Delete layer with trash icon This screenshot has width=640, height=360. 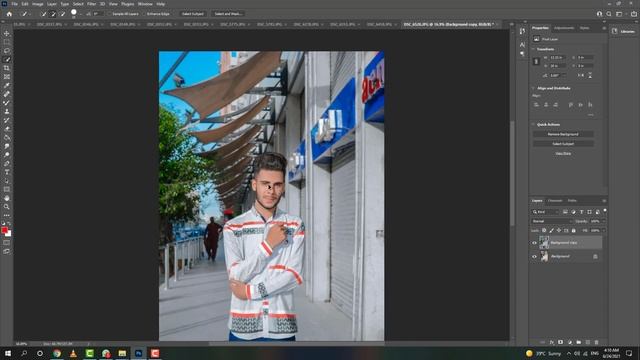point(596,342)
